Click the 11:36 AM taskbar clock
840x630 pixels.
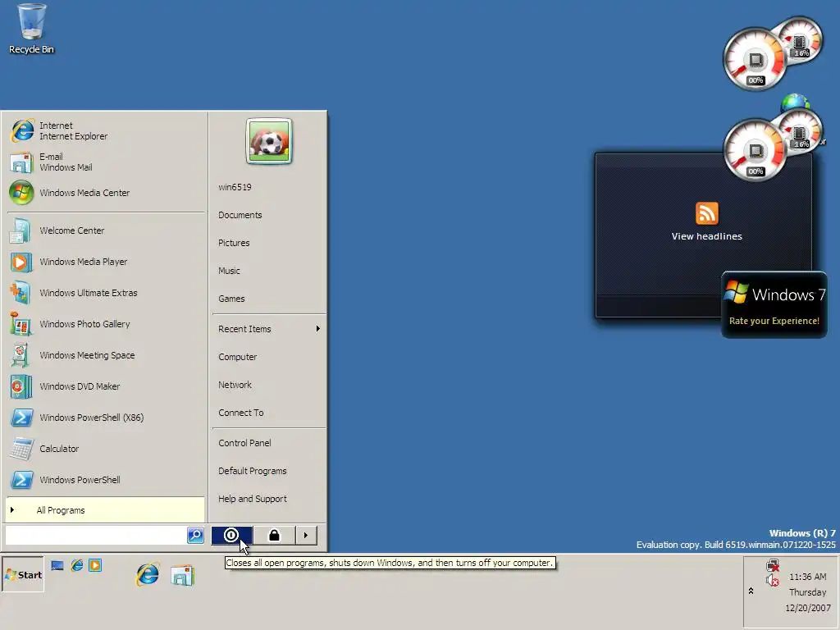point(807,577)
